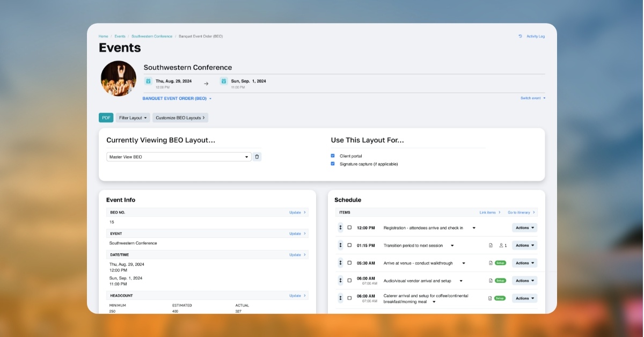Go to Events breadcrumb
The width and height of the screenshot is (644, 337).
[x=120, y=36]
